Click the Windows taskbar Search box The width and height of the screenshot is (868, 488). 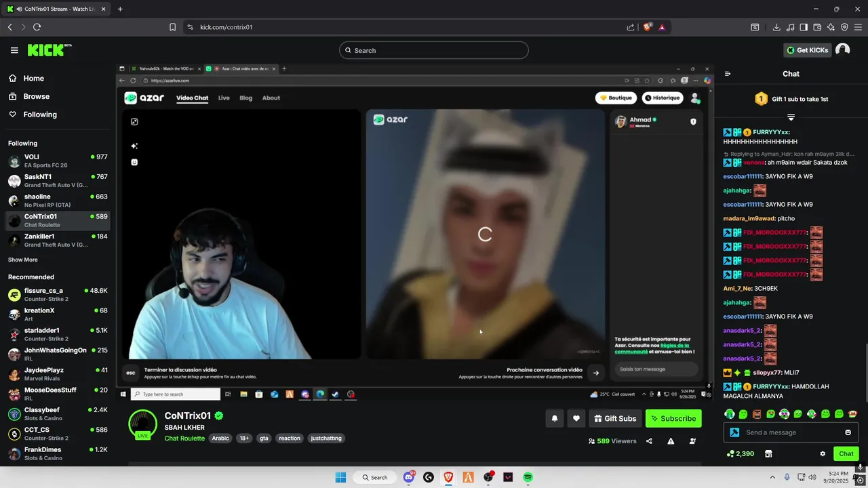coord(375,477)
